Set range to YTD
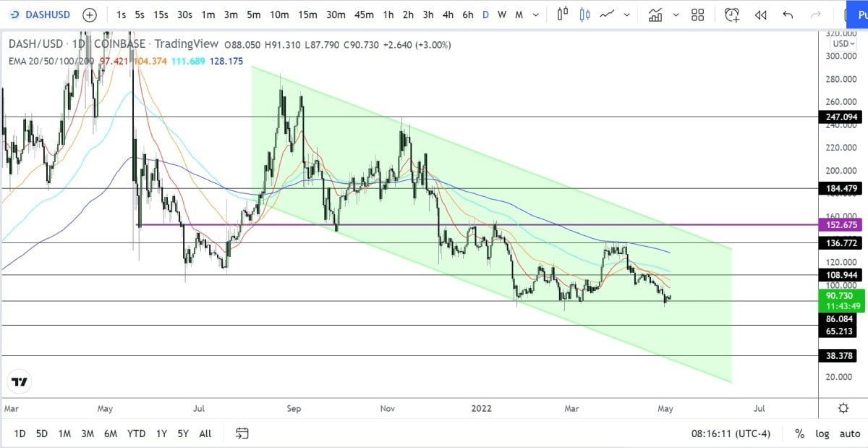The height and width of the screenshot is (448, 868). 136,434
